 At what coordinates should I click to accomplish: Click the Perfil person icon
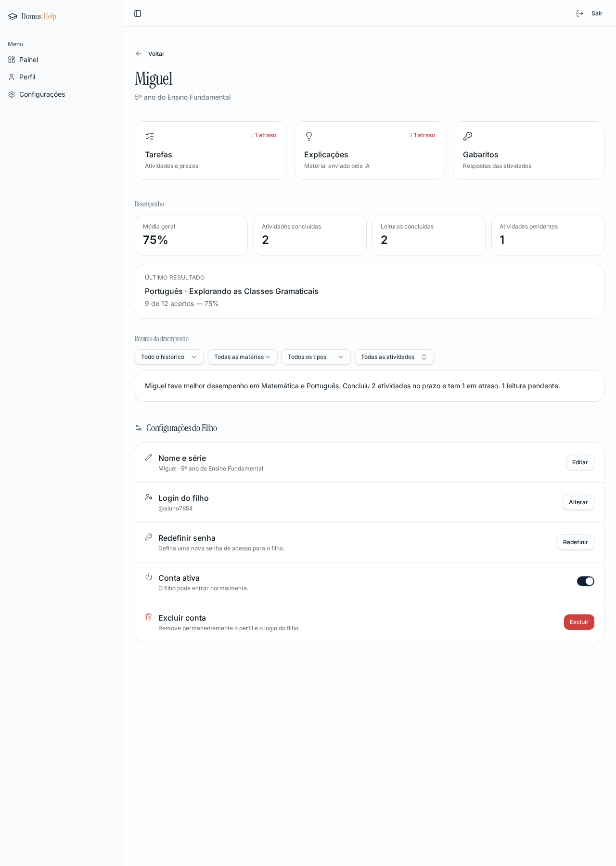click(12, 77)
